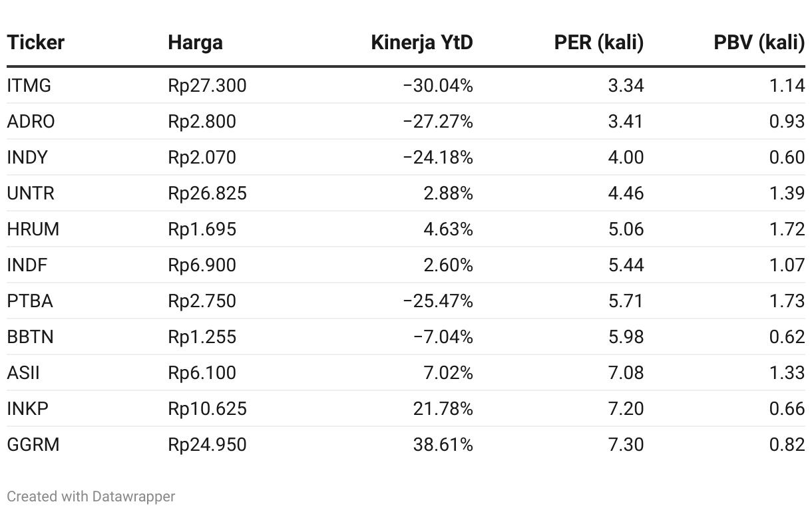Select the GGRM ticker cell
The image size is (812, 512).
tap(33, 444)
